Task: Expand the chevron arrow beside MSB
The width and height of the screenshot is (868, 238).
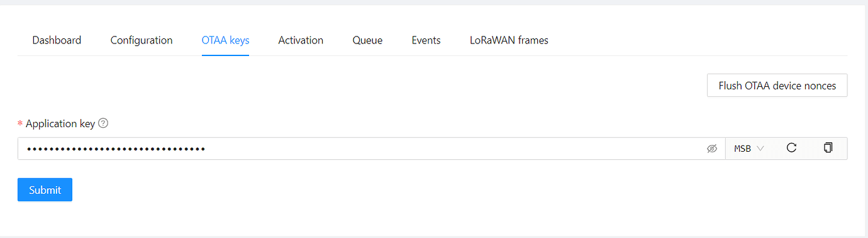Action: [760, 149]
